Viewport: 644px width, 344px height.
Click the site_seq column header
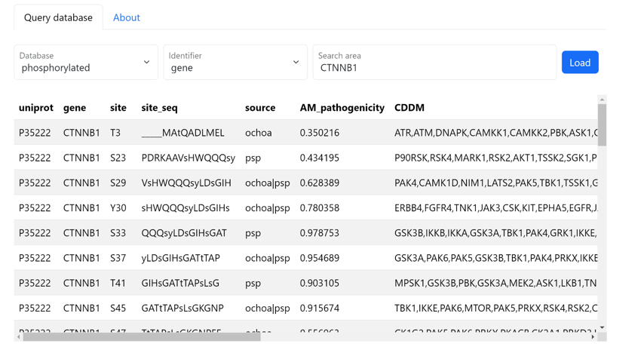pyautogui.click(x=159, y=108)
